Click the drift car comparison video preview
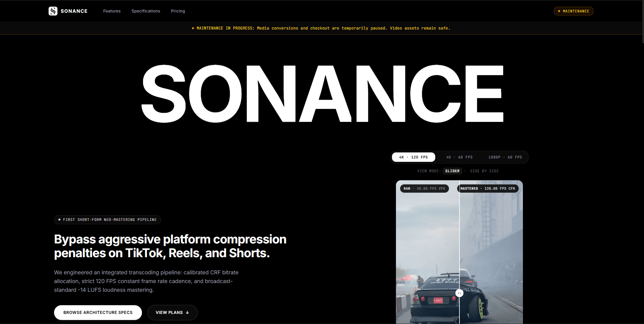Screen dimensions: 644x324 click(459, 252)
